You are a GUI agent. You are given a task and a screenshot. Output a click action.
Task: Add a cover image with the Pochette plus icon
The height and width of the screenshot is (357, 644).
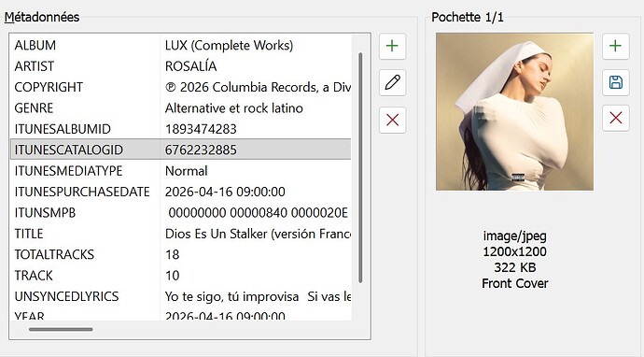point(615,46)
